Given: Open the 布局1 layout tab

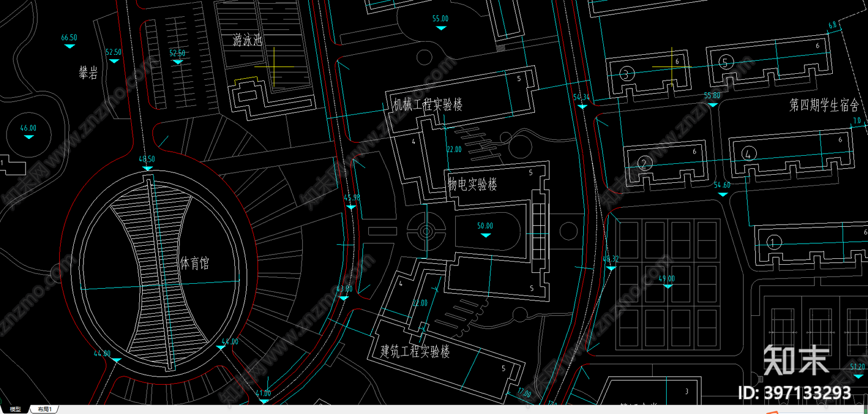Looking at the screenshot, I should 45,409.
